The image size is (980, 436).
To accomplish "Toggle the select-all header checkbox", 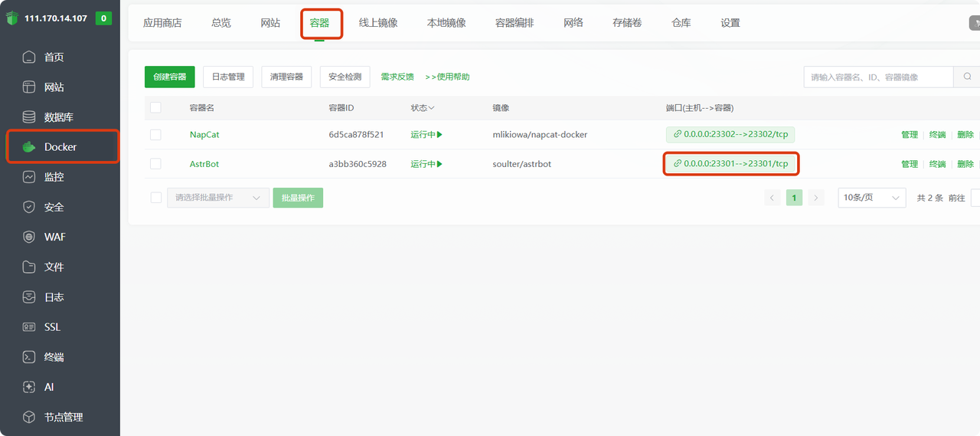I will pyautogui.click(x=155, y=107).
